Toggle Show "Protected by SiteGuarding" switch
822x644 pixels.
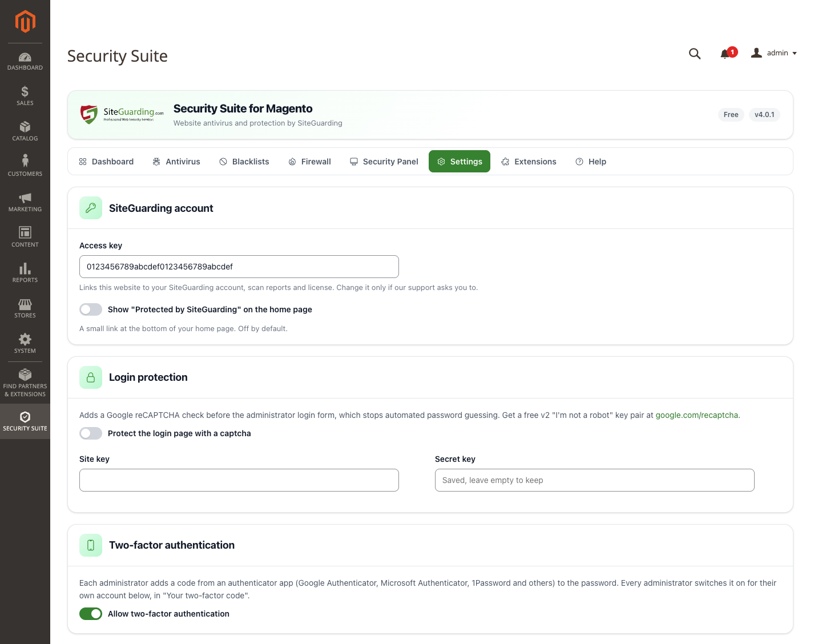click(91, 309)
